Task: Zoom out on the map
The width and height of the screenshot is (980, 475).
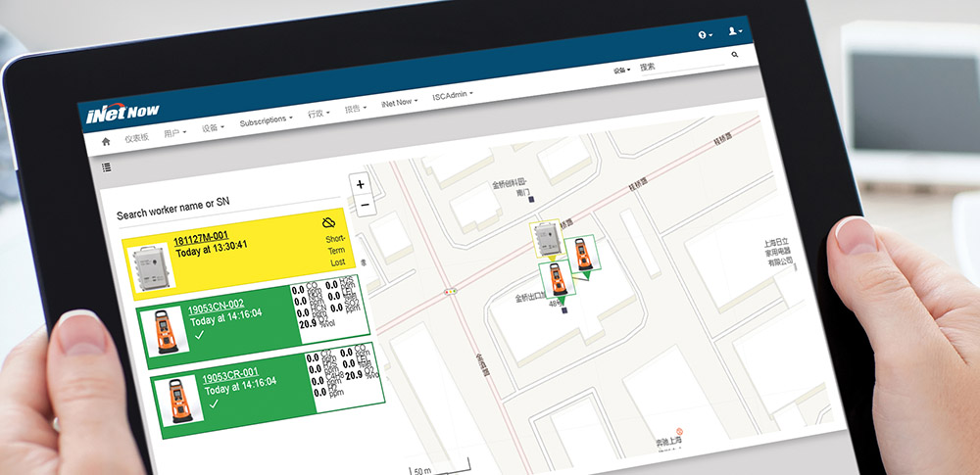Action: [x=364, y=205]
